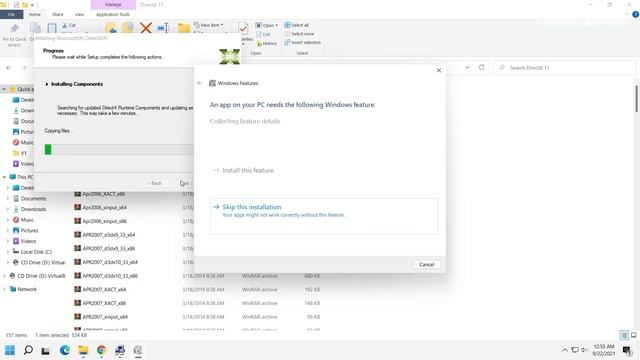Screen dimensions: 640x360
Task: Expand the address bar history dropdown
Action: pos(467,67)
